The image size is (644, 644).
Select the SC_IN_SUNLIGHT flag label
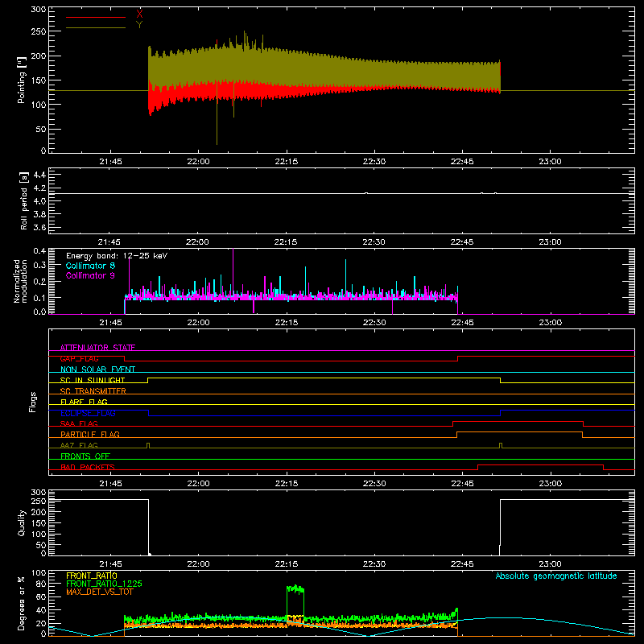click(x=93, y=380)
